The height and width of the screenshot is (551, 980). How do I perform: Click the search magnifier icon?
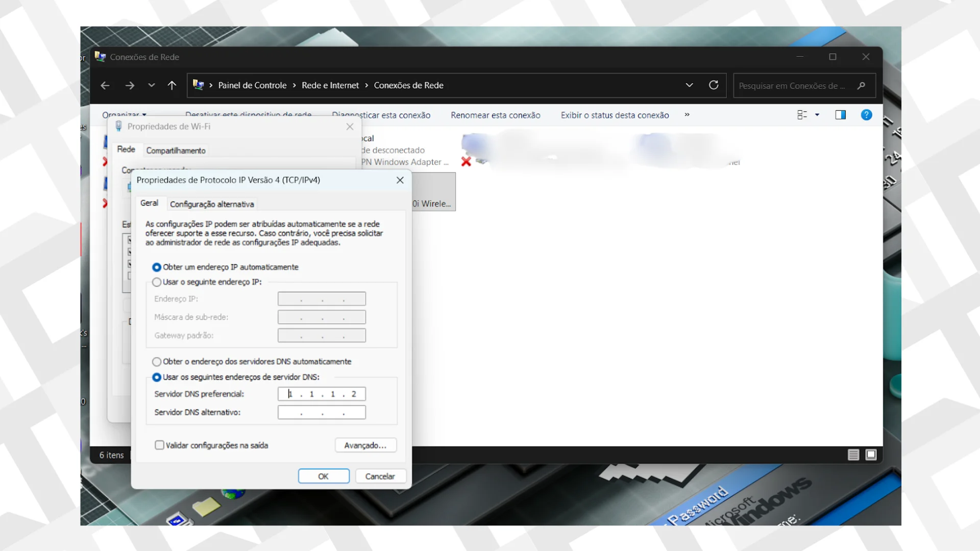click(862, 86)
